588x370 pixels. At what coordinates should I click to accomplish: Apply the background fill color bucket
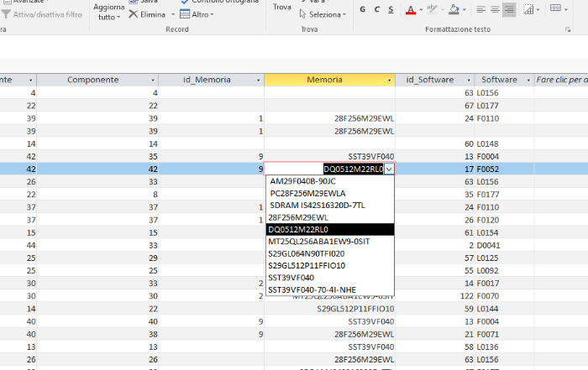coord(454,9)
